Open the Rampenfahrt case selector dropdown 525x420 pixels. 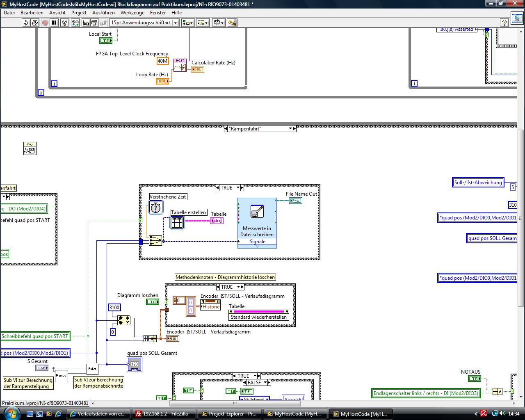pyautogui.click(x=290, y=129)
